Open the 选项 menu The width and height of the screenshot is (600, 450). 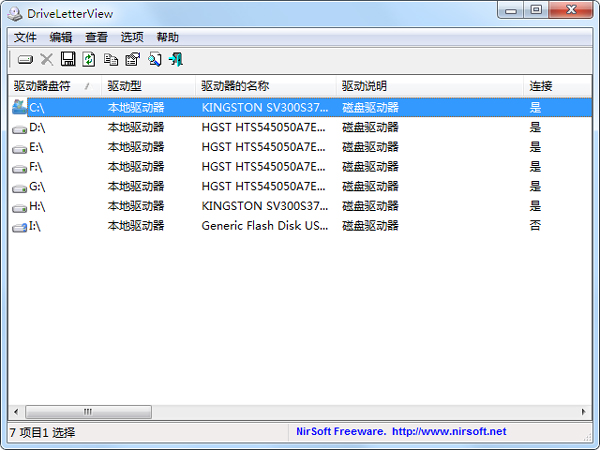coord(132,37)
